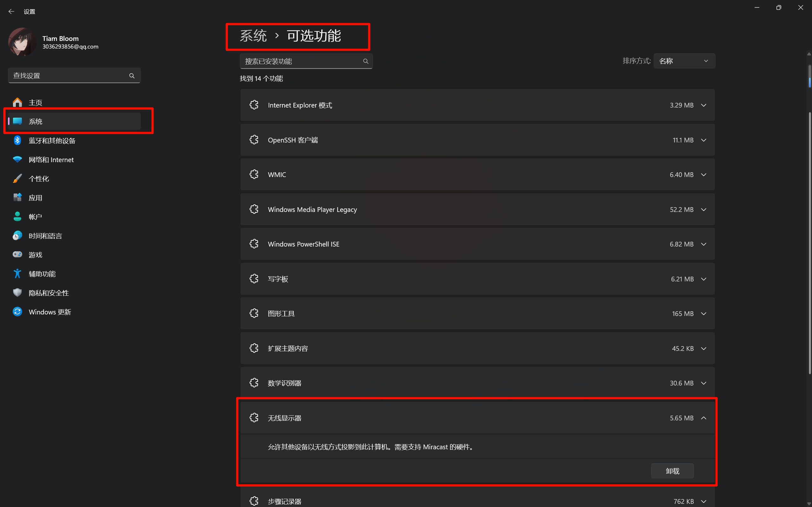Click the 卸载 uninstall button
The image size is (812, 507).
click(x=672, y=471)
